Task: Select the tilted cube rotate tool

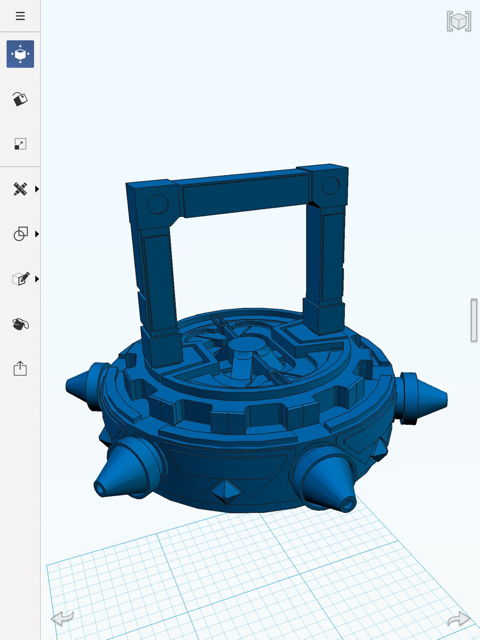Action: point(20,99)
